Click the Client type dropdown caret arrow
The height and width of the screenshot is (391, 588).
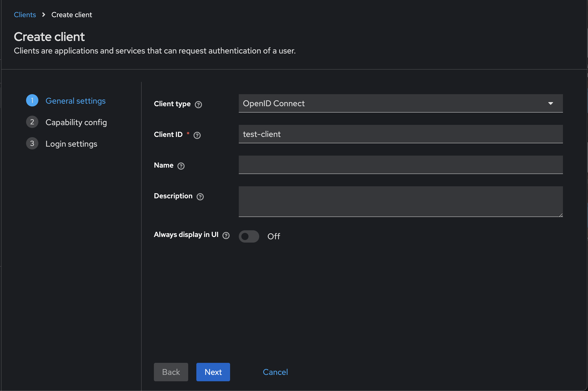click(x=551, y=103)
